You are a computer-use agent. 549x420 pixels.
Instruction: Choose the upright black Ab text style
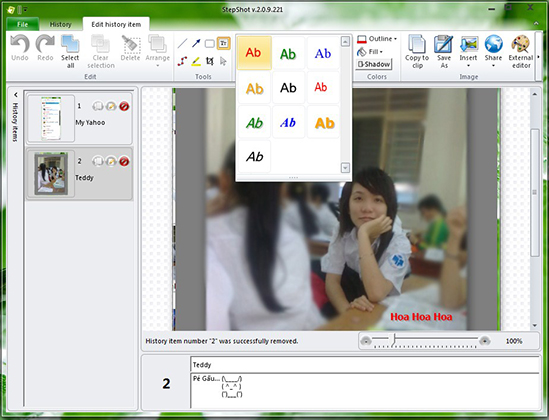pyautogui.click(x=288, y=88)
